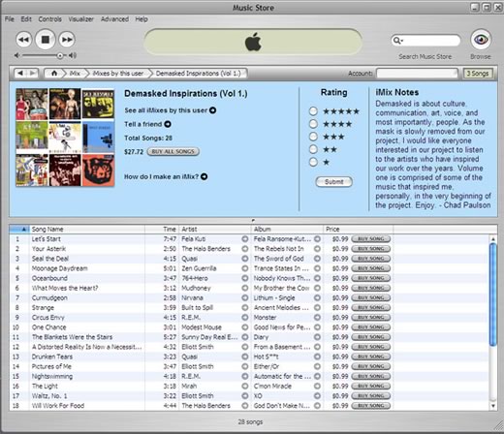Screen dimensions: 504x434
Task: Click the back navigation arrow
Action: (x=20, y=74)
